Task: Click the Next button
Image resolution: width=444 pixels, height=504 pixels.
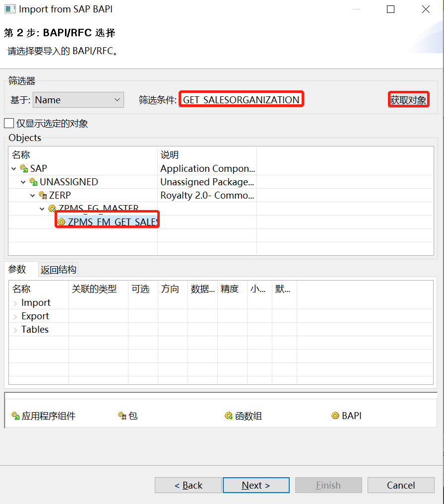Action: (256, 485)
